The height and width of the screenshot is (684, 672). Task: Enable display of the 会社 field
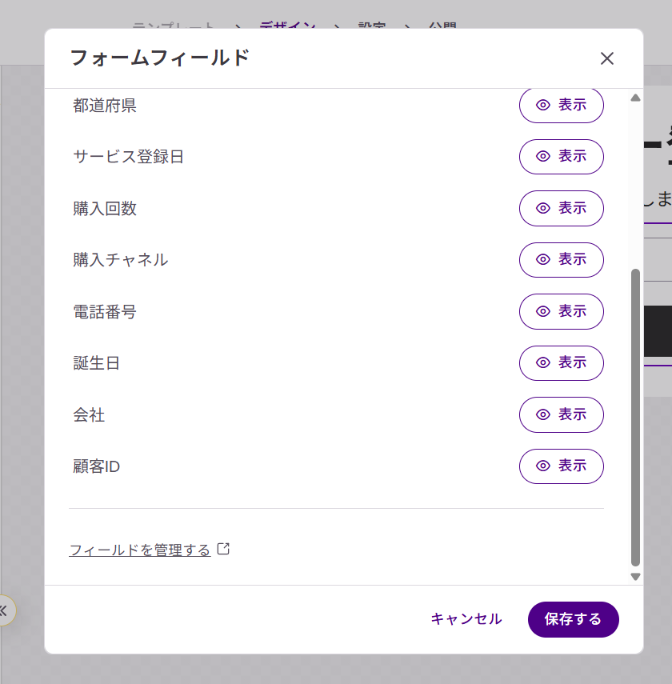[x=561, y=414]
